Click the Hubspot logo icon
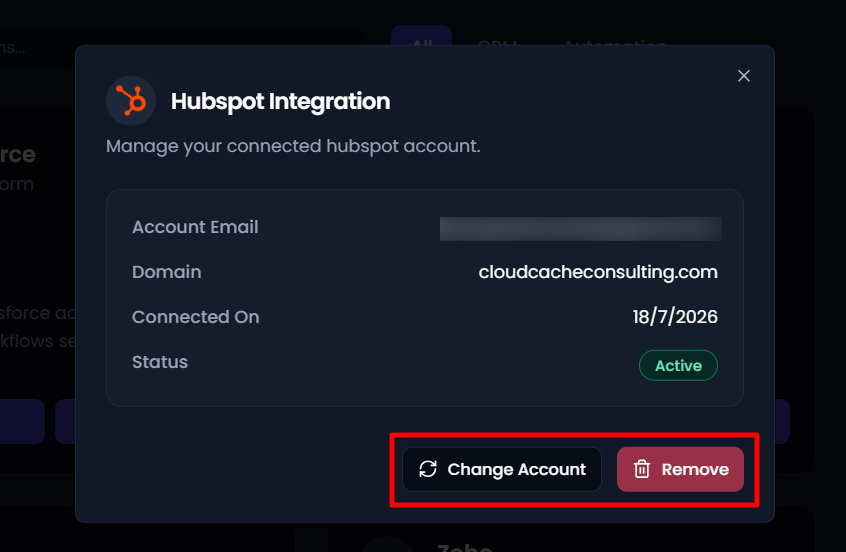 coord(131,101)
